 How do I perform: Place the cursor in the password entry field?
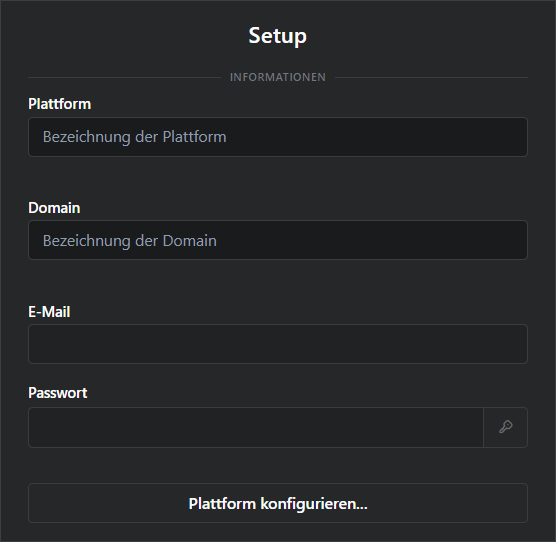point(256,427)
